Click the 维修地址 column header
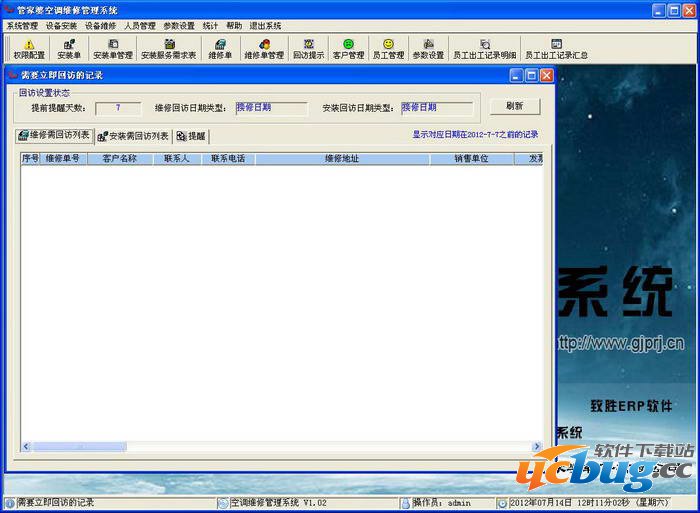The width and height of the screenshot is (700, 513). [341, 158]
